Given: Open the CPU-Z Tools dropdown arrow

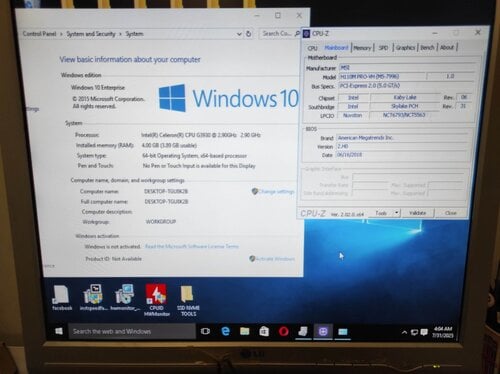Looking at the screenshot, I should point(397,212).
